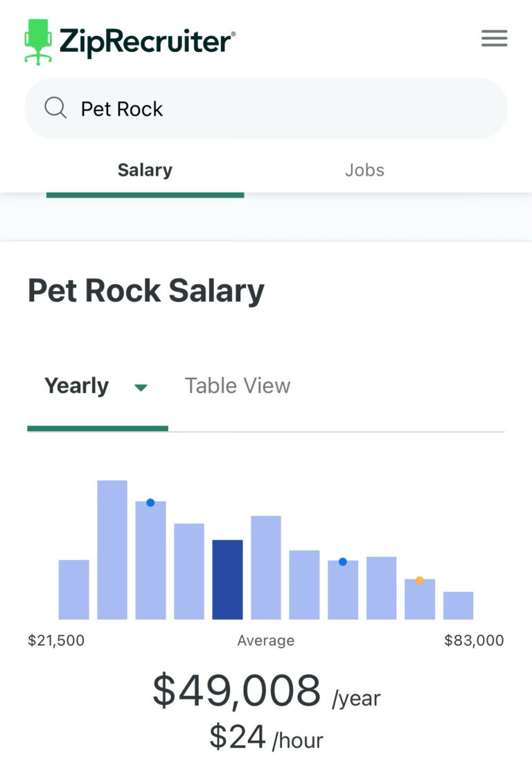Click the last bar above $83,000
532x777 pixels.
pos(458,605)
